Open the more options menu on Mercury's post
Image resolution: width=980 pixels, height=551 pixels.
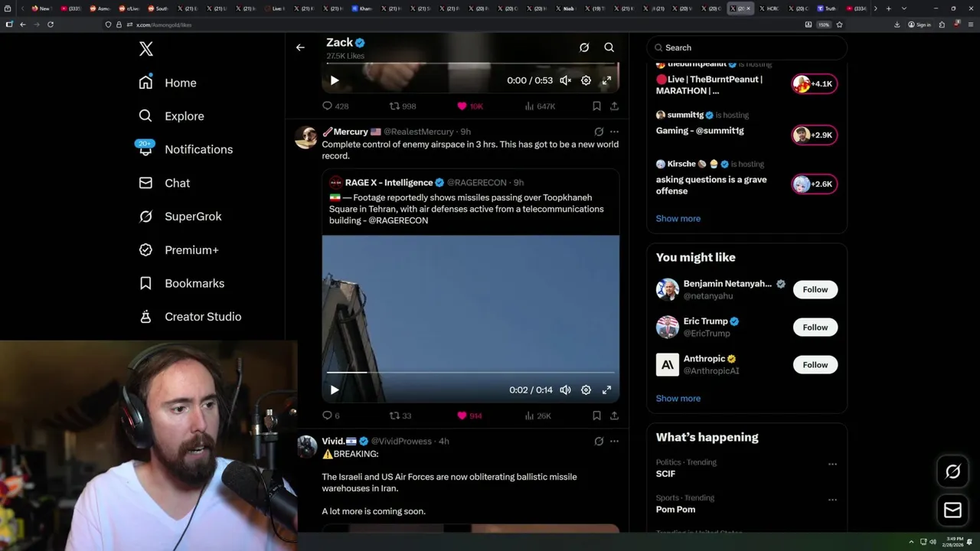[614, 132]
